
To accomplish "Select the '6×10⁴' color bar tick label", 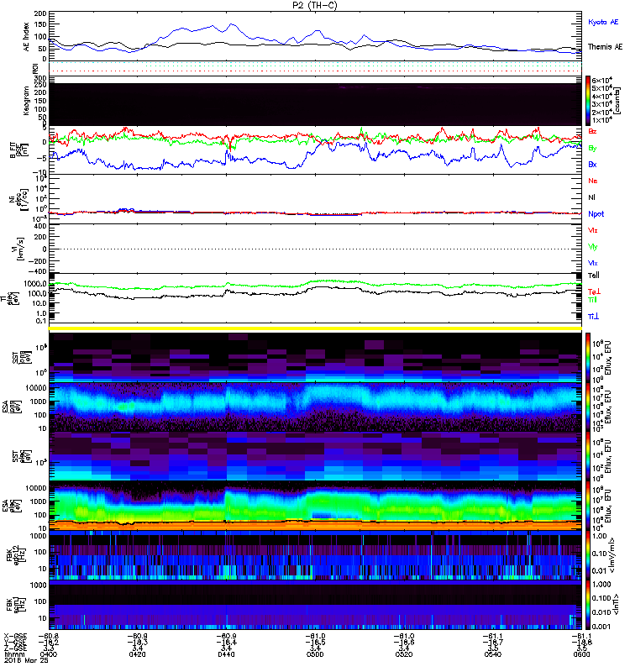I will (601, 80).
